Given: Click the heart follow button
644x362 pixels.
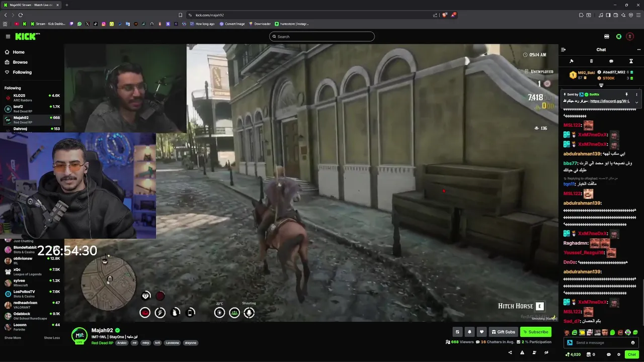Looking at the screenshot, I should pos(481,332).
